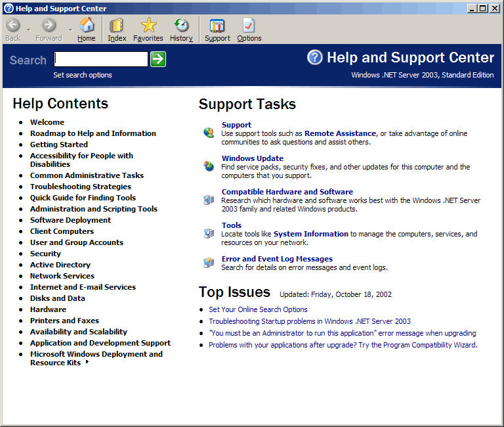Image resolution: width=504 pixels, height=427 pixels.
Task: Click the Windows Update heading link
Action: click(x=253, y=158)
